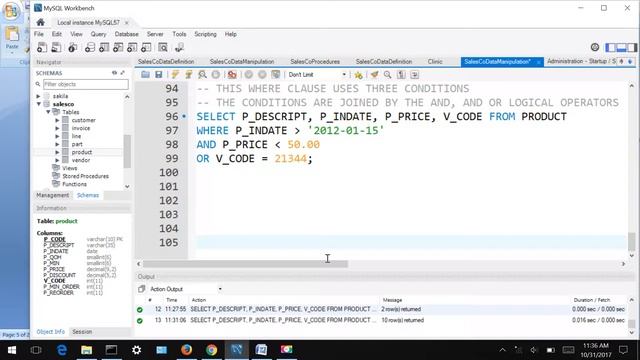Toggle display of invisible characters
The image size is (640, 360).
point(401,75)
